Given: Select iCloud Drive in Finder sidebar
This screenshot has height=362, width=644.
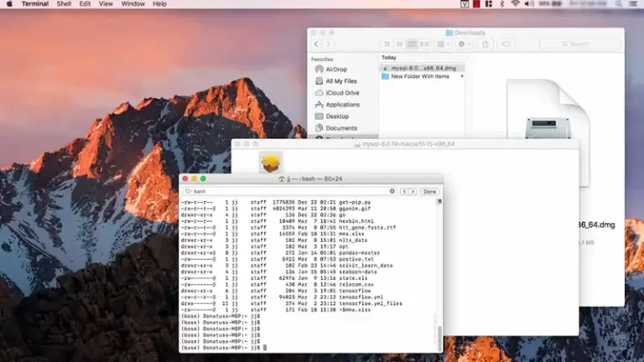Looking at the screenshot, I should tap(344, 93).
